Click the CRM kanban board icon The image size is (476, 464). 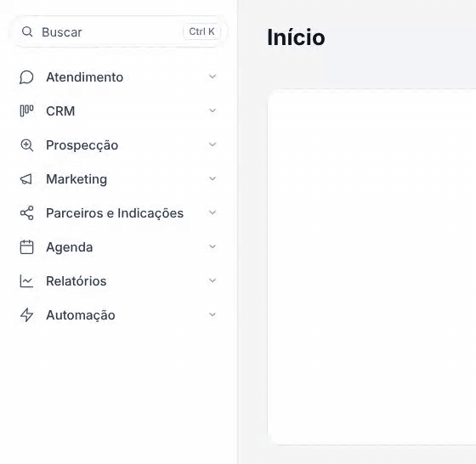point(26,110)
